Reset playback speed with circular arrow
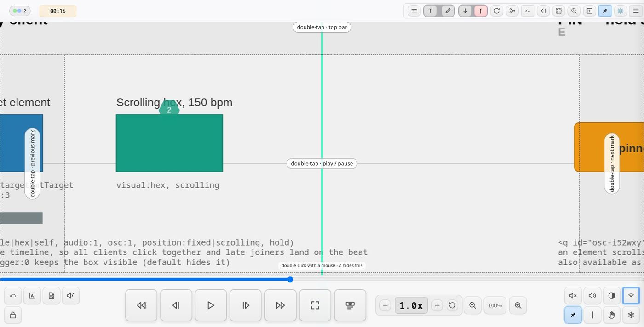644x327 pixels. (453, 305)
